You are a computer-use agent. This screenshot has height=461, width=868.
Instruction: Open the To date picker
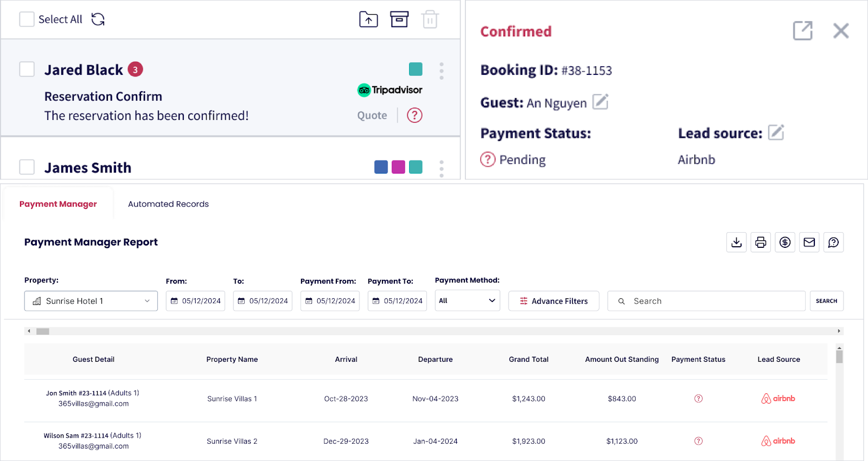tap(263, 301)
